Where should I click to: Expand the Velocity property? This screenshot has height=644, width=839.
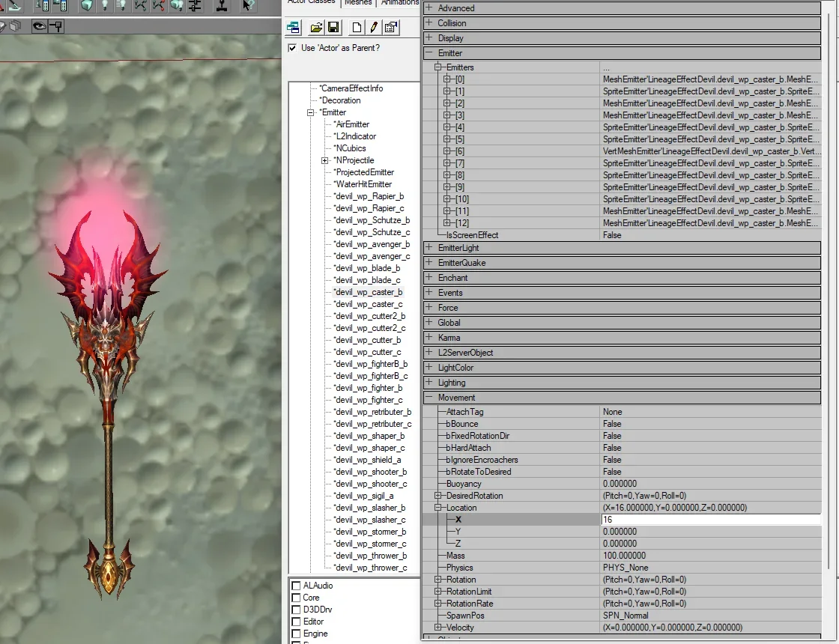click(437, 628)
